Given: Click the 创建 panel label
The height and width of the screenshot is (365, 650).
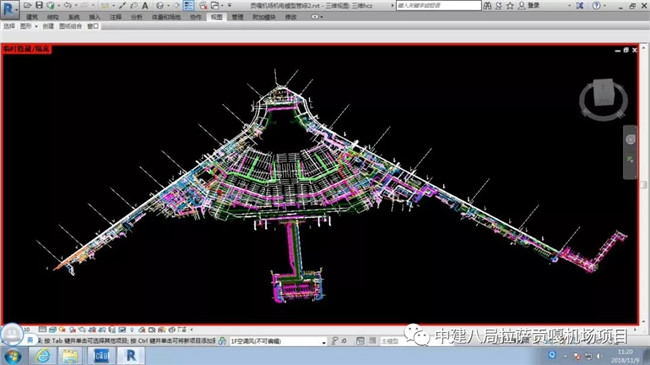Looking at the screenshot, I should click(x=48, y=26).
